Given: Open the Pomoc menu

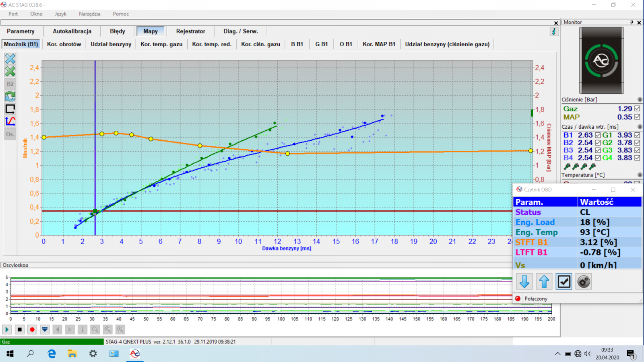Looking at the screenshot, I should [121, 14].
